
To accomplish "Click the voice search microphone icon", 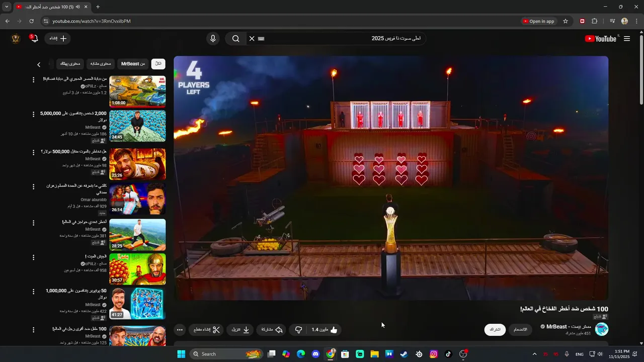I will coord(213,39).
